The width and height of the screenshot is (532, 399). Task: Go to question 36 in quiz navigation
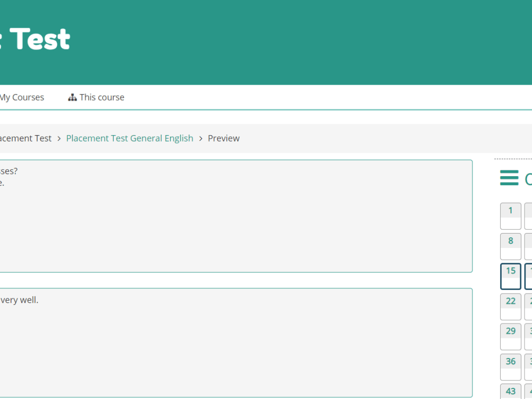tap(511, 367)
